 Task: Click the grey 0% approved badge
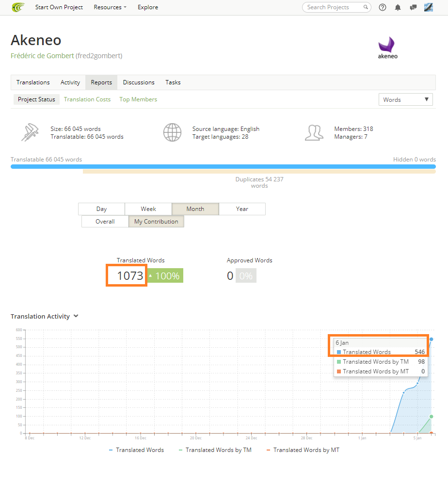(246, 275)
